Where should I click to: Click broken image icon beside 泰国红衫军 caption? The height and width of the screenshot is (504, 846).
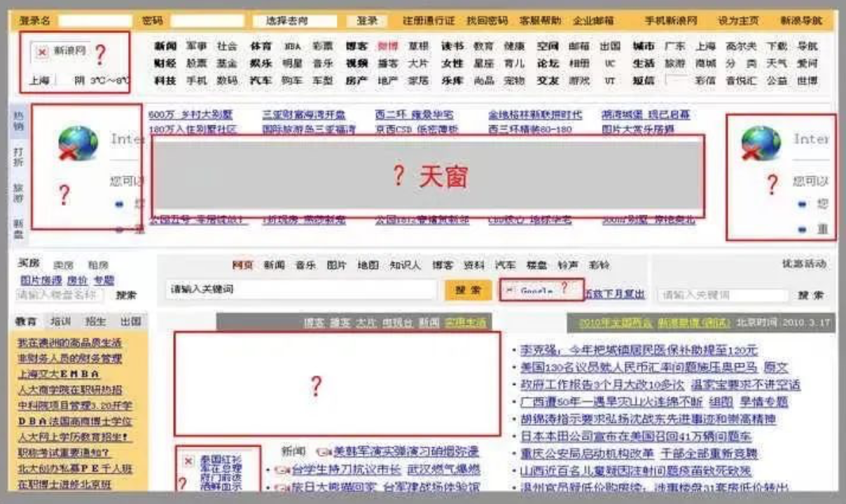(188, 461)
